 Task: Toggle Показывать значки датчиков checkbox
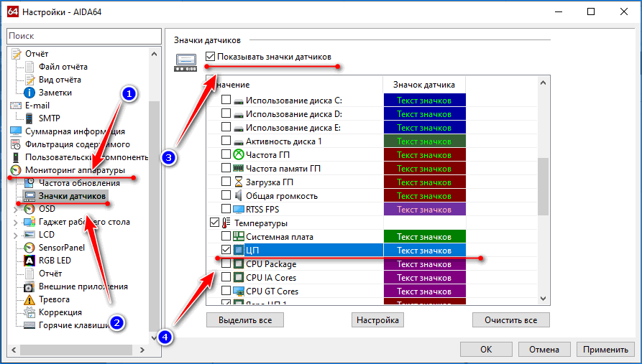210,57
